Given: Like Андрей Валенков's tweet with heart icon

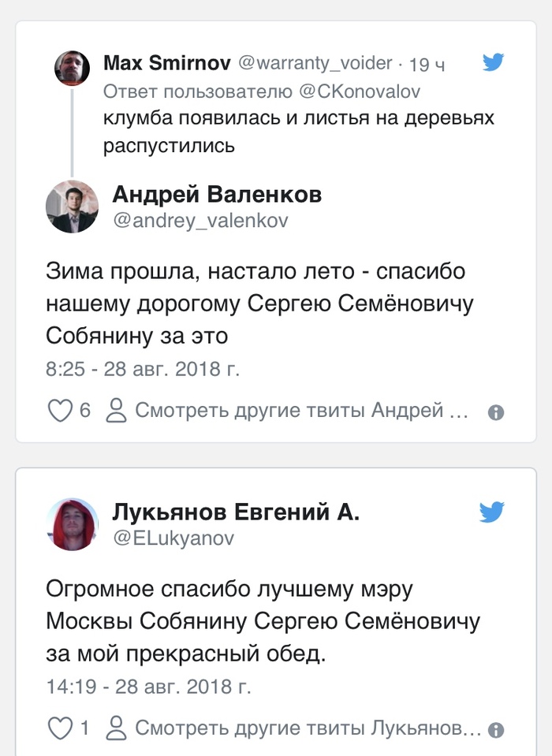Looking at the screenshot, I should (60, 411).
